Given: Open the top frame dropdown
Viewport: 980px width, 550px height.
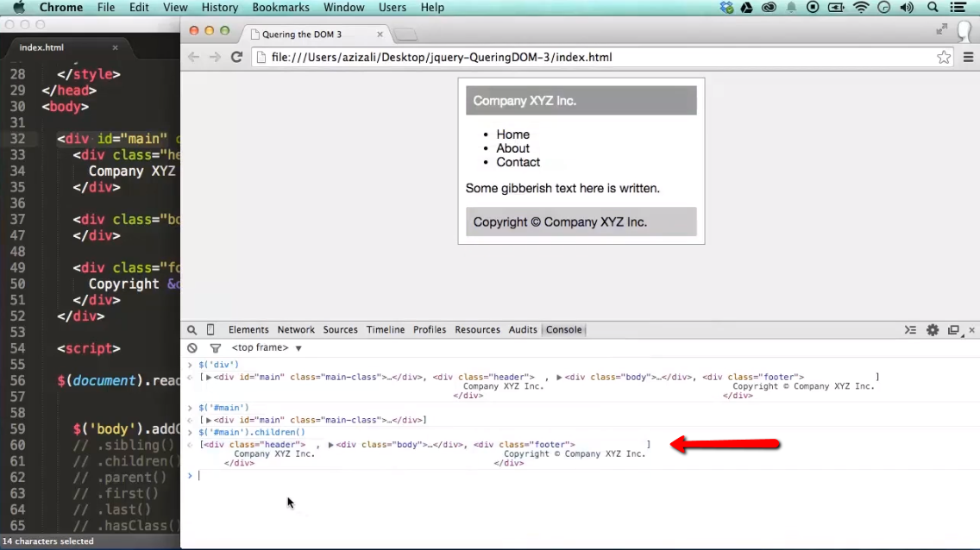Looking at the screenshot, I should 267,347.
